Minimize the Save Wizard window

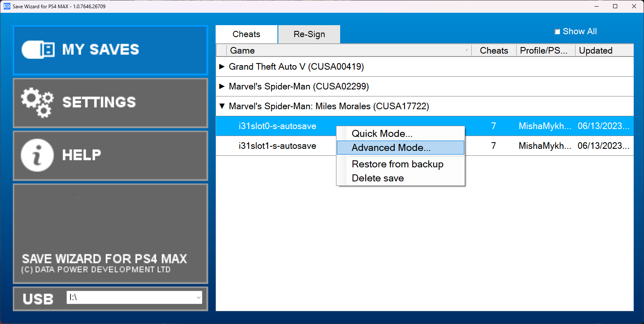click(x=597, y=6)
